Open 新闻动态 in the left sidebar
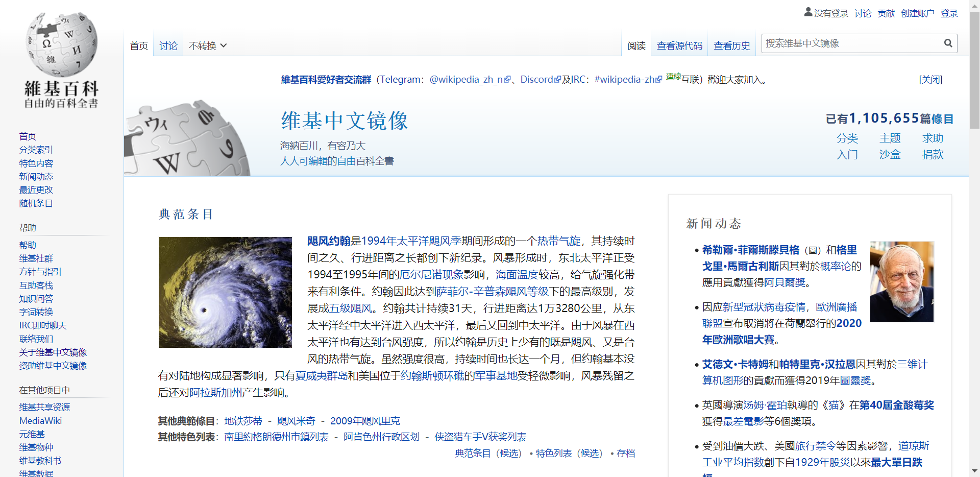 click(36, 177)
